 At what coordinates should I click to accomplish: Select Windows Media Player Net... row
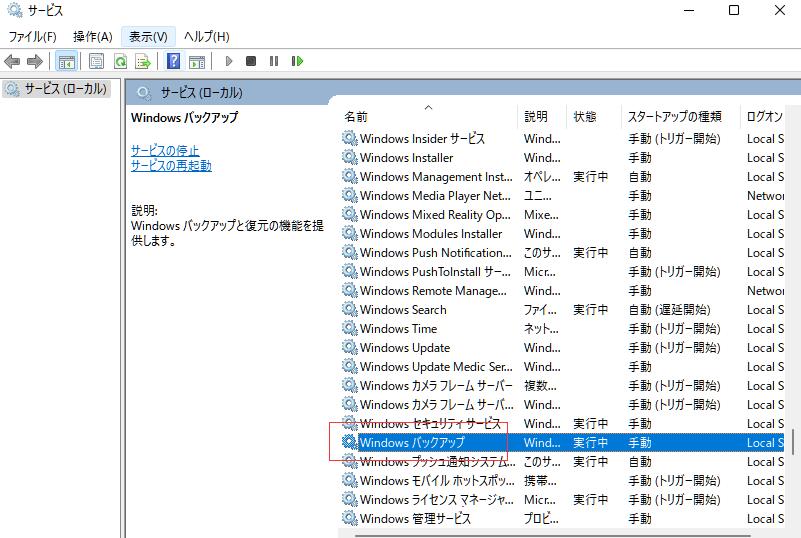pyautogui.click(x=562, y=196)
